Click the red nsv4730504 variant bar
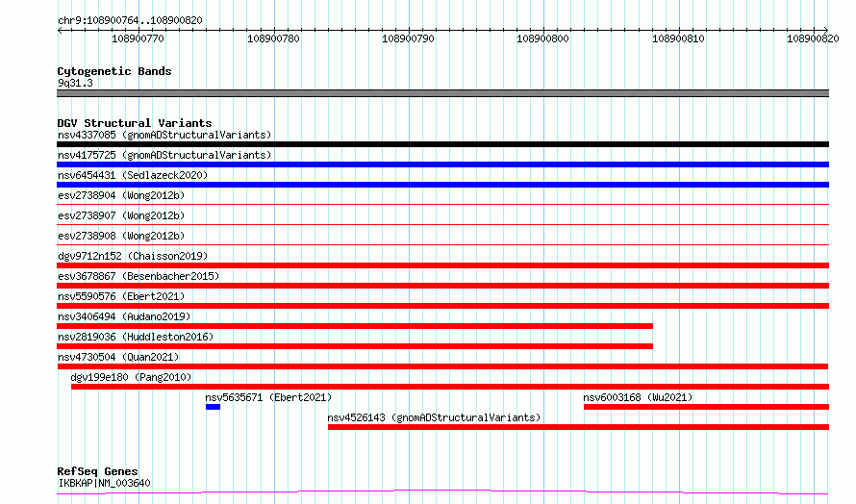 tap(442, 366)
